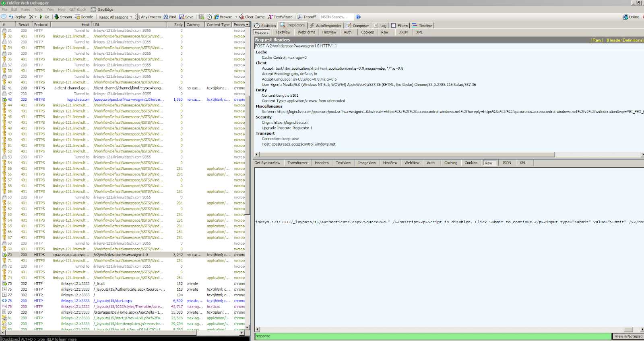Open the Rules menu

pos(26,9)
